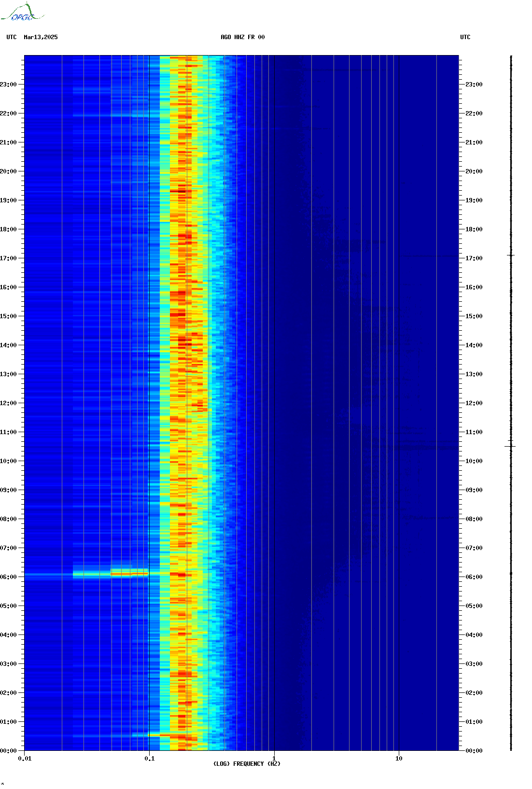Screen dimensions: 532x789
Task: Click the station title AGO HHZ FR 00
Action: [x=242, y=37]
